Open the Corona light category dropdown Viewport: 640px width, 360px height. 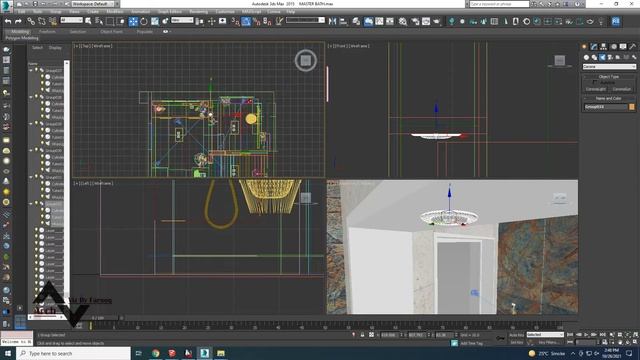tap(609, 67)
